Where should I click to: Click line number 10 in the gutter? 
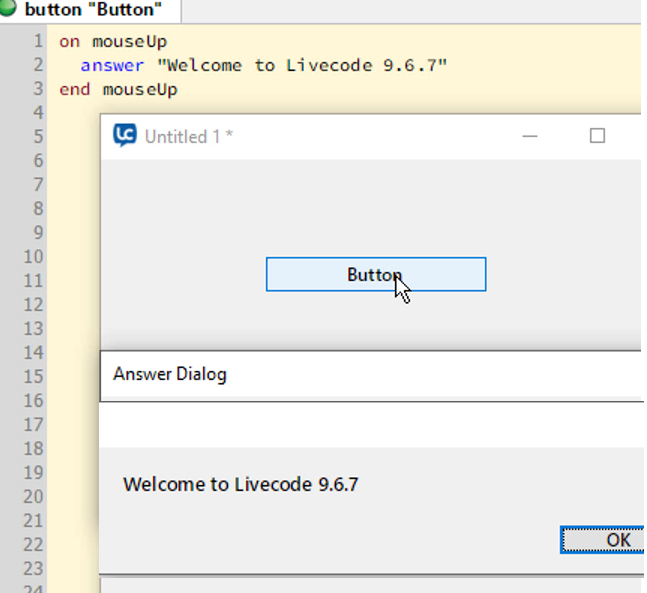[x=33, y=257]
